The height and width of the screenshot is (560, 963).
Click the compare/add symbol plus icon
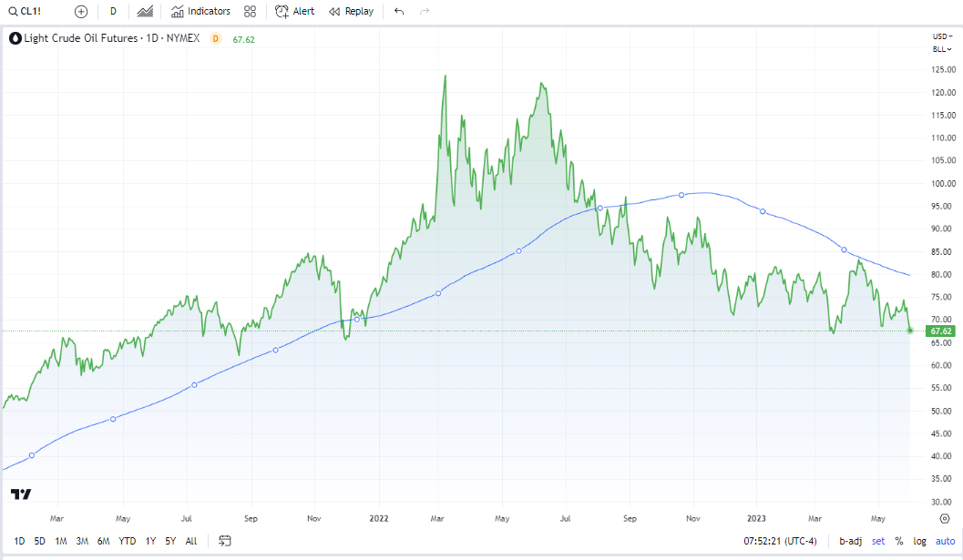click(80, 11)
